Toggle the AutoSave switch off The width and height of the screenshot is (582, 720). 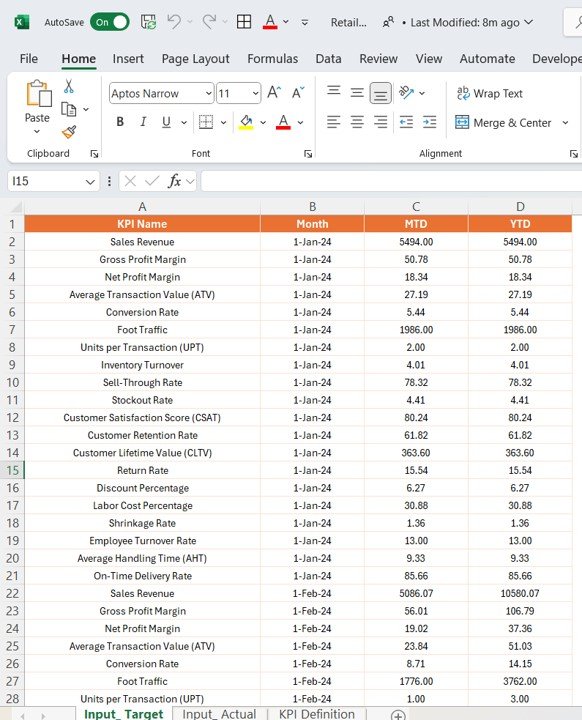pyautogui.click(x=110, y=22)
